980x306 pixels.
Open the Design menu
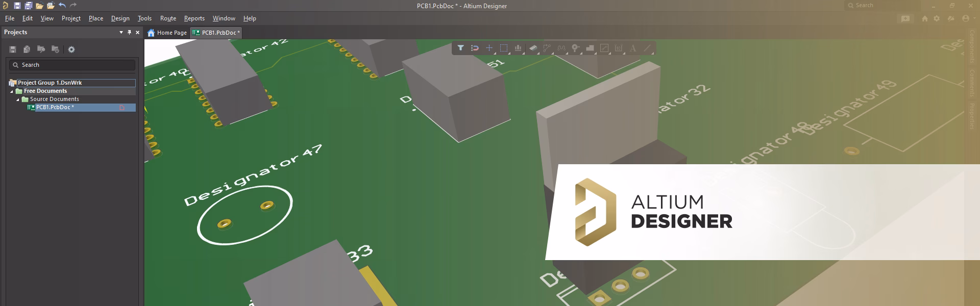click(120, 18)
